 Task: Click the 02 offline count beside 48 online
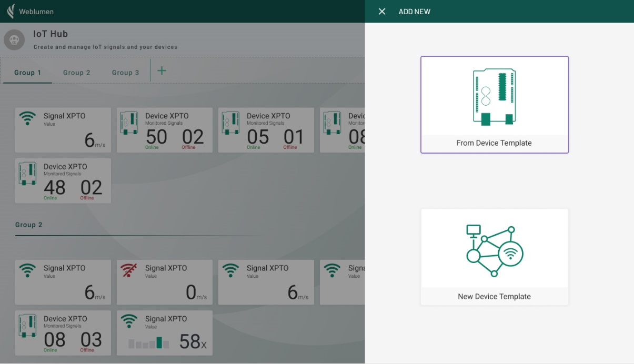point(91,188)
